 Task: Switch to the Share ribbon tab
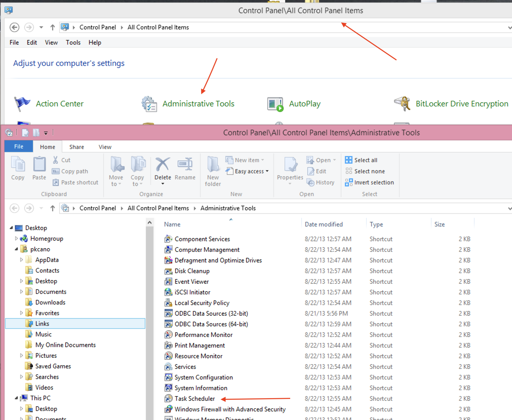tap(76, 147)
